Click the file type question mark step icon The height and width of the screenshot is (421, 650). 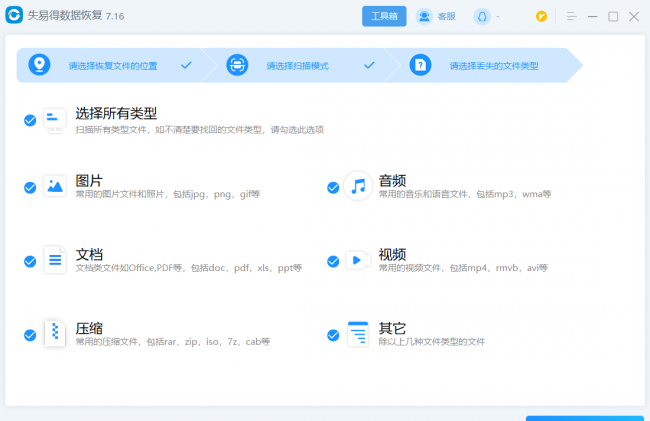[x=420, y=65]
